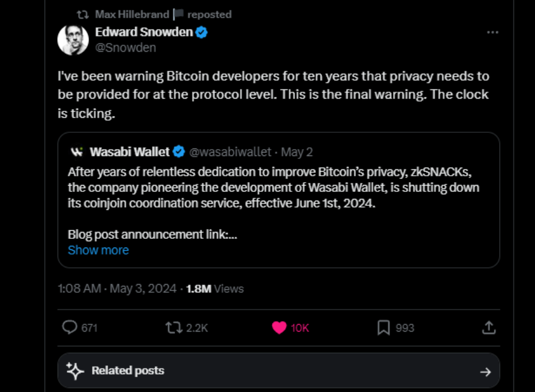
Task: Expand the quoted tweet with Show more
Action: tap(97, 250)
